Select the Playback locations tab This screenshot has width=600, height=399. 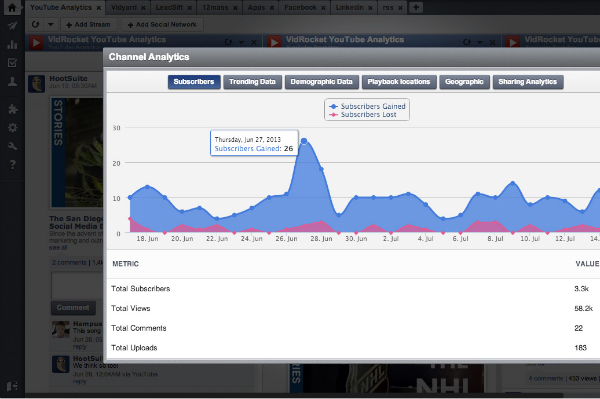coord(399,82)
